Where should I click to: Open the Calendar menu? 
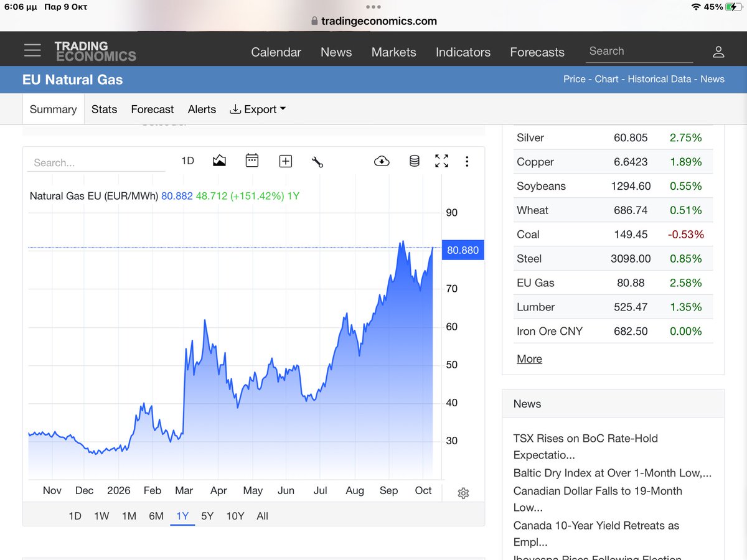[x=276, y=52]
